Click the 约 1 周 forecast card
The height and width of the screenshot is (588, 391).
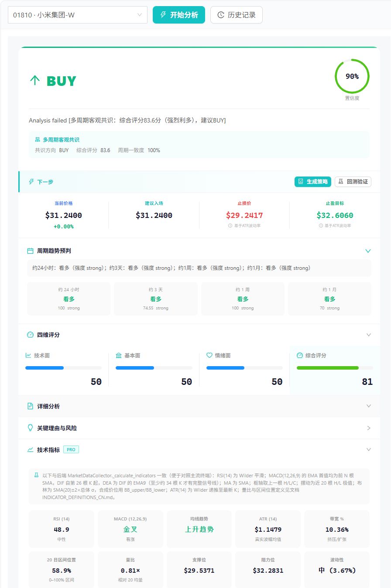coord(243,299)
